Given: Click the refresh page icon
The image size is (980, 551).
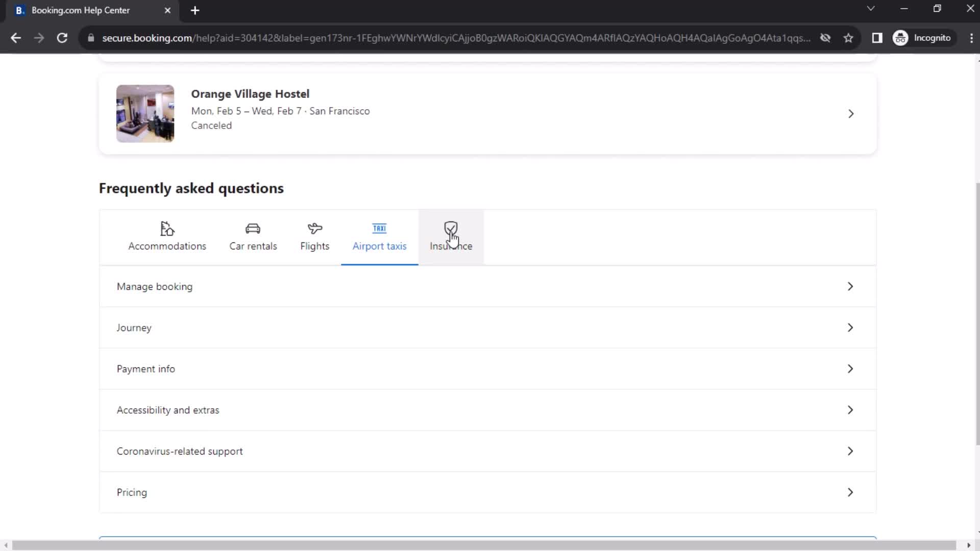Looking at the screenshot, I should (x=62, y=38).
